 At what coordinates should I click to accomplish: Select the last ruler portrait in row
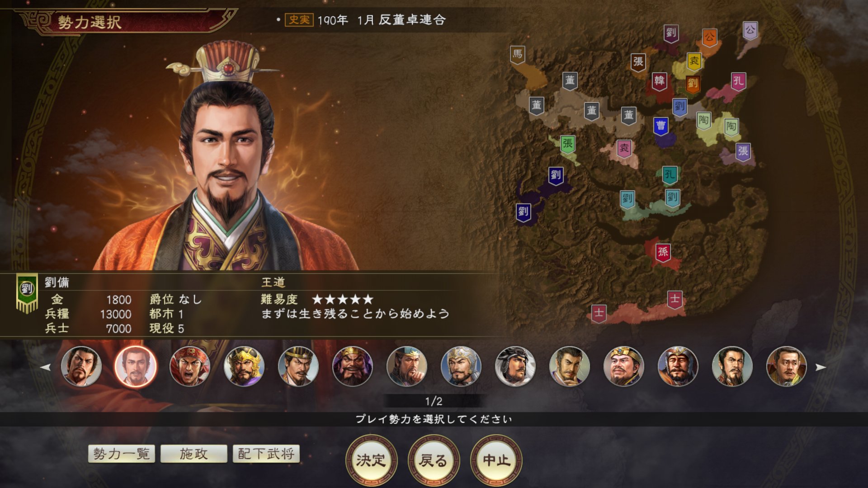pos(787,366)
